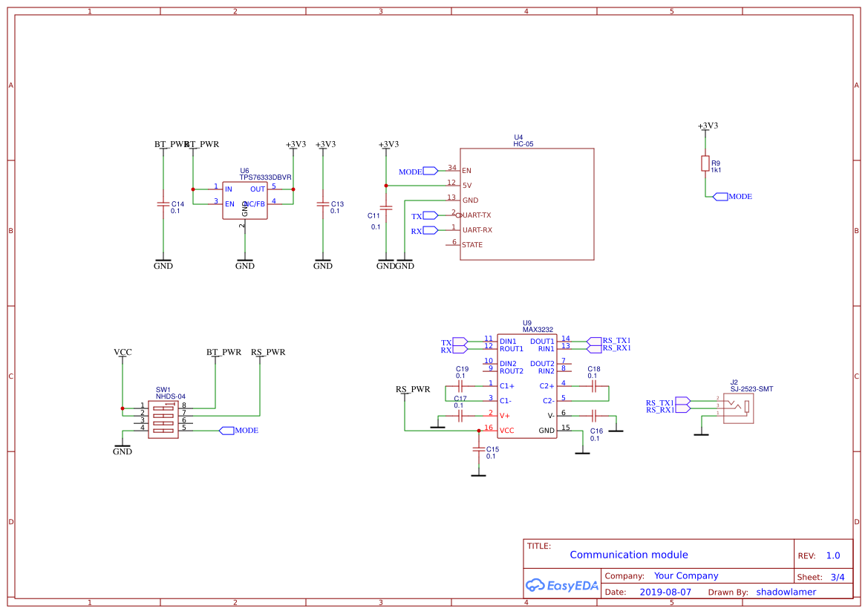
Task: Select resistor R9 with value 1k1
Action: (x=704, y=164)
